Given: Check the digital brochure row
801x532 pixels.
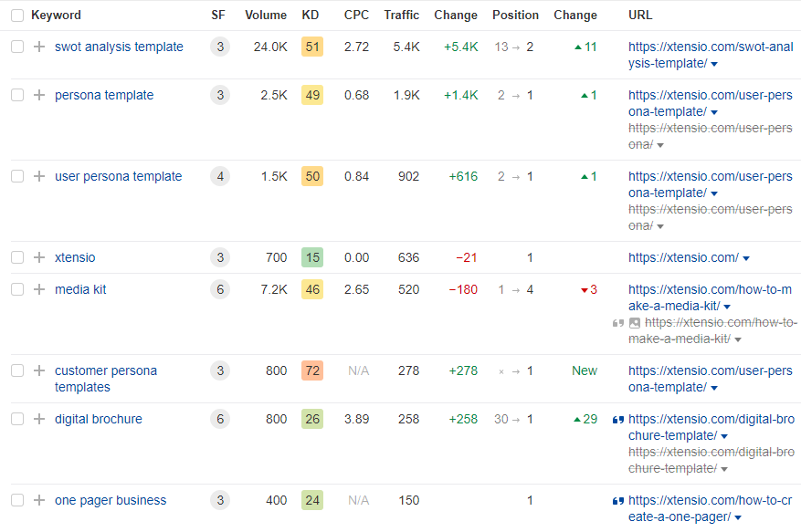Looking at the screenshot, I should point(17,420).
